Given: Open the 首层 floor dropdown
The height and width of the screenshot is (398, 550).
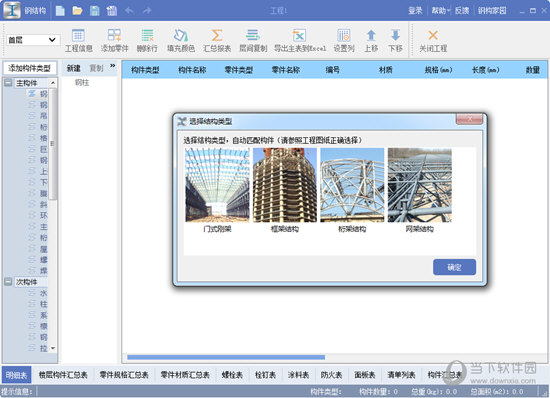Looking at the screenshot, I should [x=33, y=40].
